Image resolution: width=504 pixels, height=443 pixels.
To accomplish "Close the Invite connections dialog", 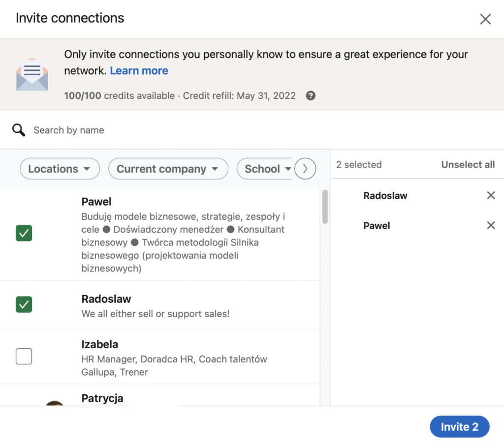I will click(x=485, y=19).
